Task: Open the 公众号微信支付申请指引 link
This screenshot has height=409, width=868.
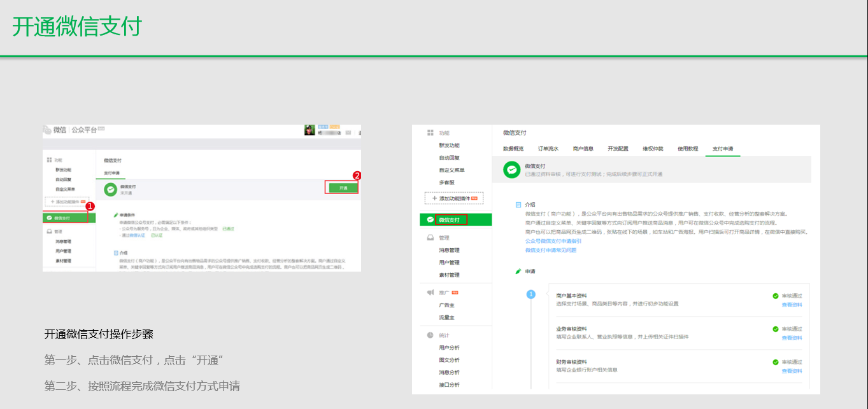Action: tap(553, 242)
